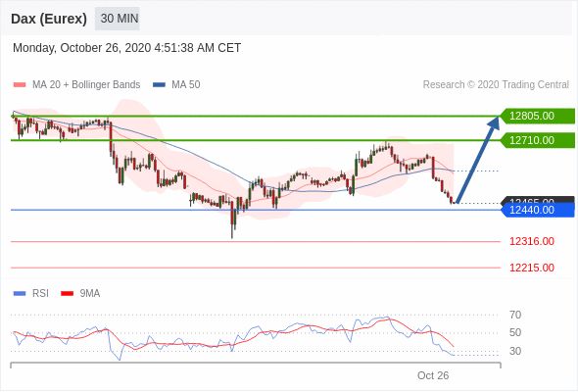Toggle the MA 50 legend label
This screenshot has height=392, width=578.
click(186, 85)
